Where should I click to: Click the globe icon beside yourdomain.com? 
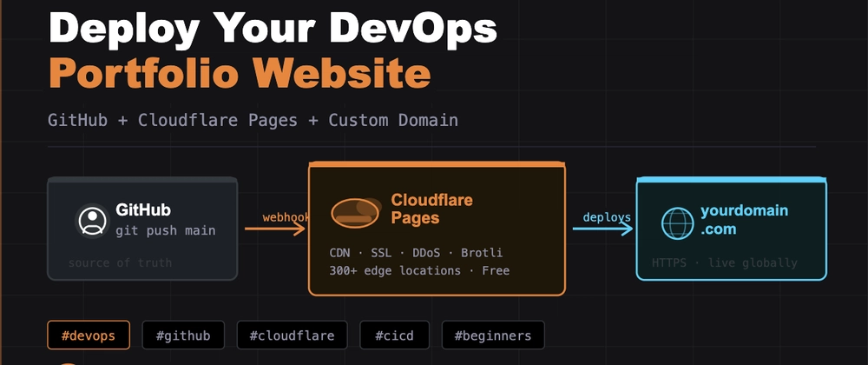coord(678,223)
